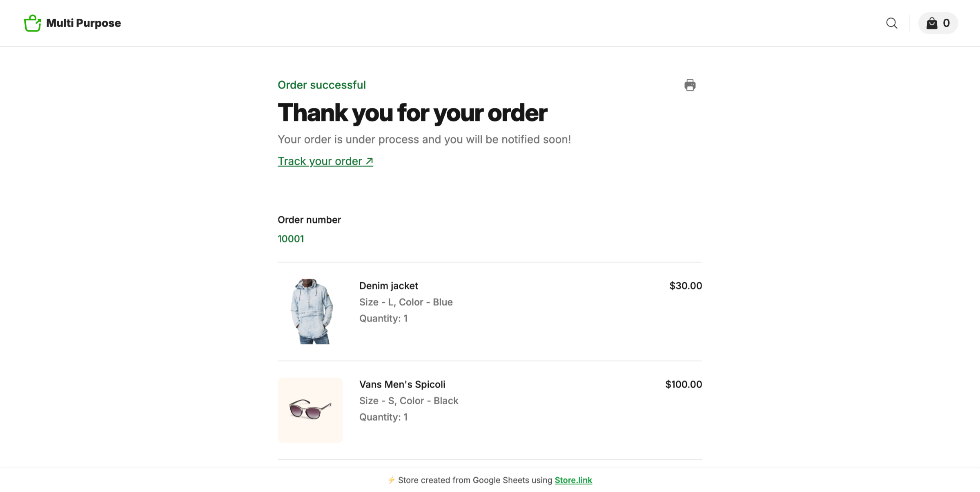Click the $100.00 price

click(x=683, y=384)
